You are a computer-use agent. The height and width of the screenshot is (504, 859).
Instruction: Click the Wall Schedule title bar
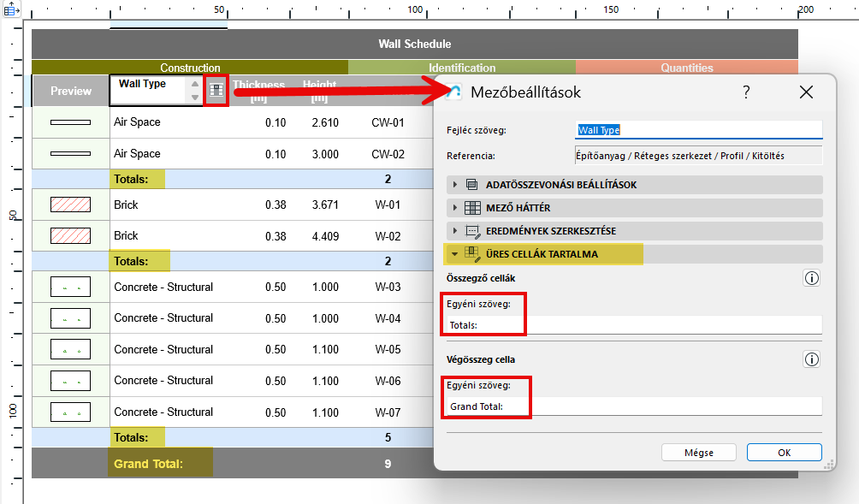(415, 44)
